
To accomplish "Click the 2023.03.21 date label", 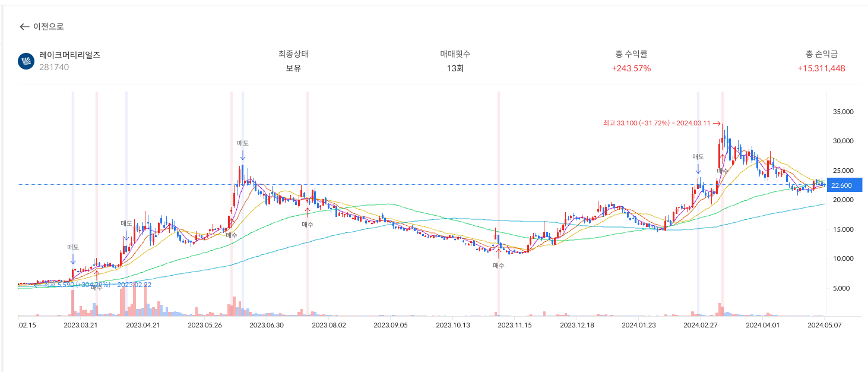I will pos(80,325).
